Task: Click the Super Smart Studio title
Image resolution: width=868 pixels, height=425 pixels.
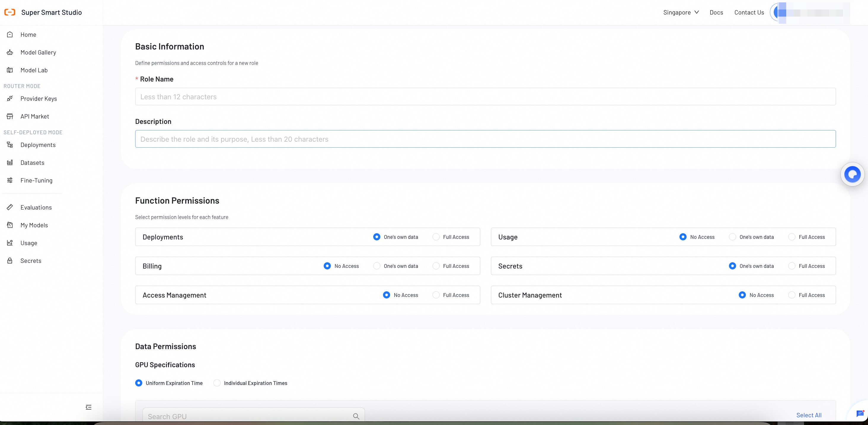Action: point(52,12)
